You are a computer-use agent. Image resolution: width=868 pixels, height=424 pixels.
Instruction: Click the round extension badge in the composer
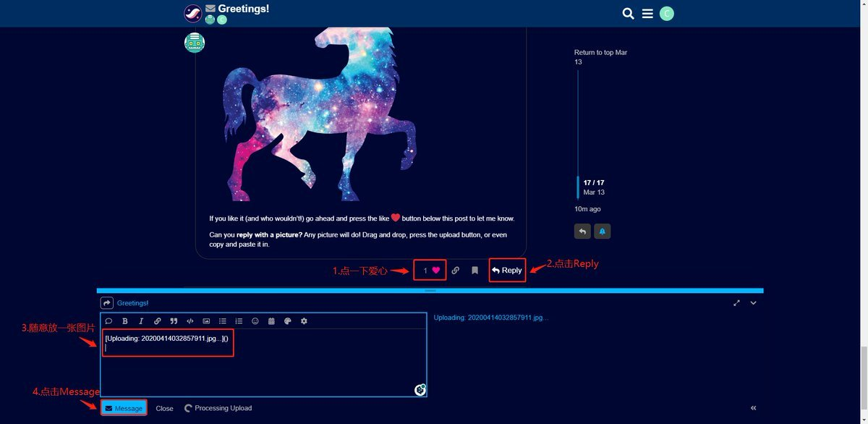coord(420,390)
